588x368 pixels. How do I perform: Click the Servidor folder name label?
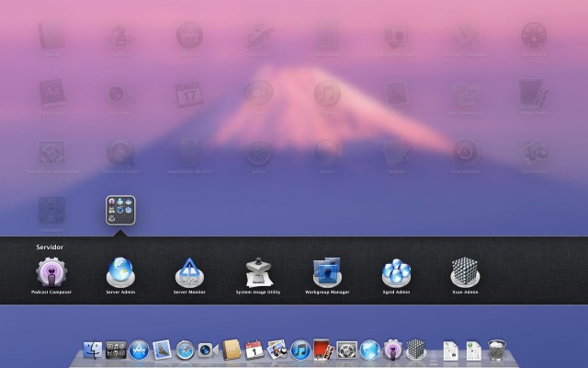[x=50, y=247]
